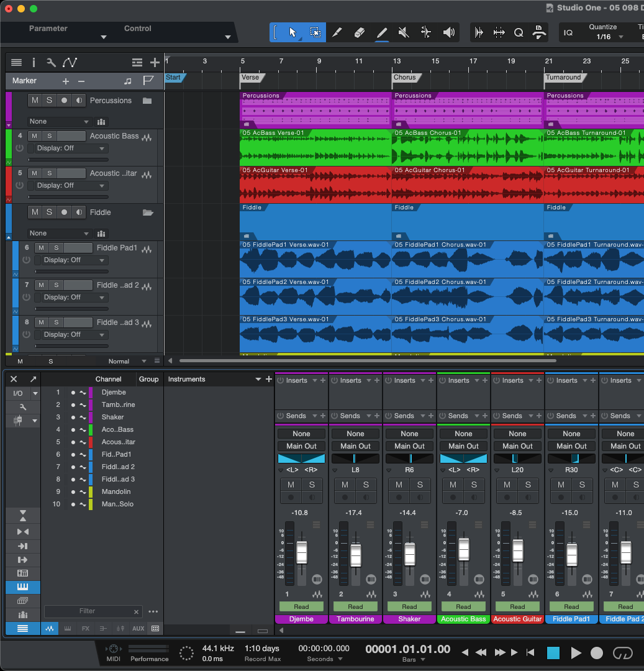Viewport: 644px width, 671px height.
Task: Click None input on Acoustic Bass channel
Action: tap(463, 434)
